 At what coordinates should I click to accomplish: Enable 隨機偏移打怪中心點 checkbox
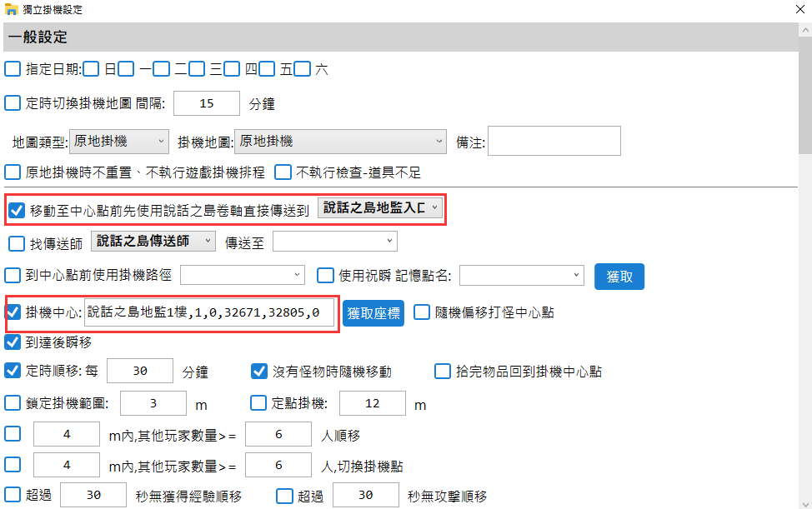[x=422, y=312]
